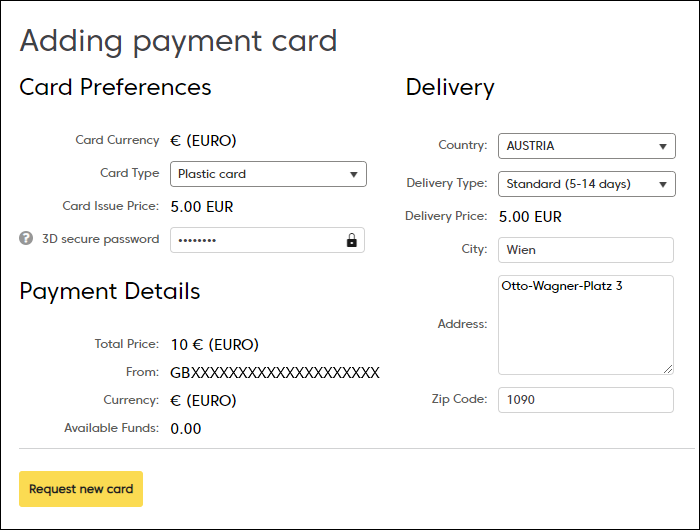The height and width of the screenshot is (530, 700).
Task: Click the Address text area
Action: [x=586, y=325]
